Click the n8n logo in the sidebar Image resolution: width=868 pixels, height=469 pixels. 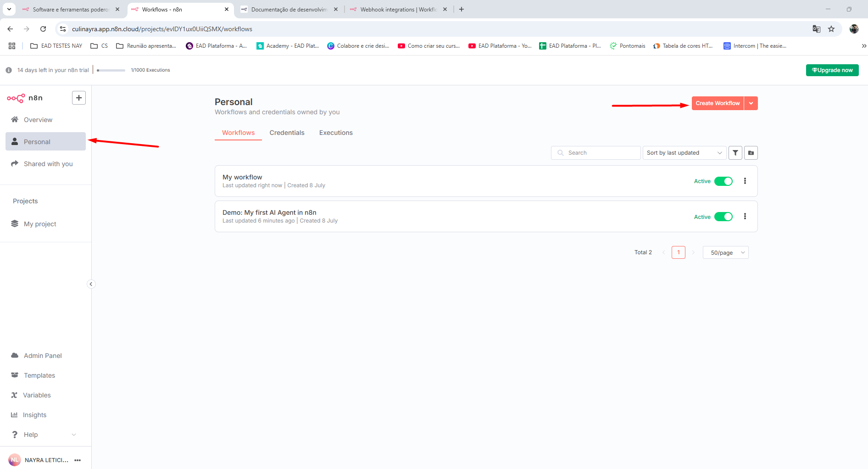point(25,98)
